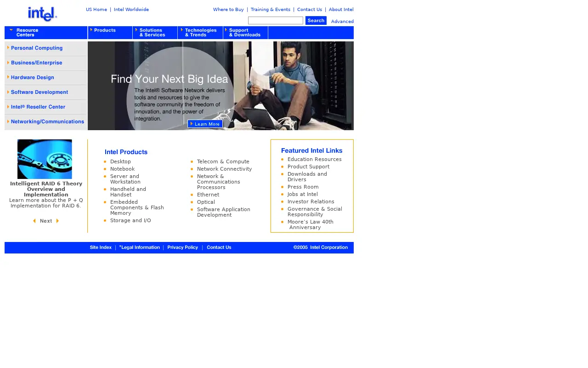Open Investor Relations link
This screenshot has height=368, width=588.
[311, 202]
